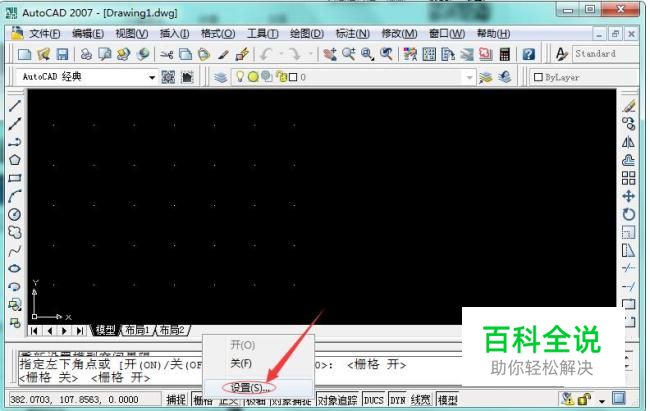This screenshot has height=411, width=650.
Task: Open the ByLayer color dropdown
Action: (x=584, y=77)
